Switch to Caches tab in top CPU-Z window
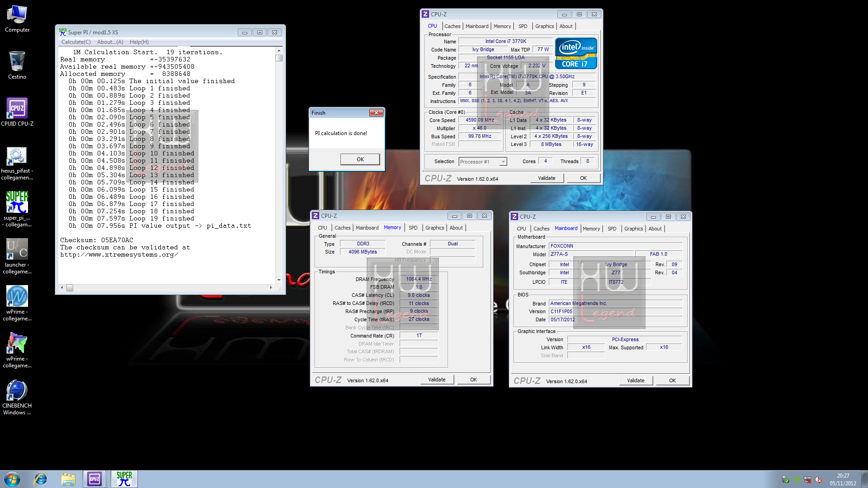The image size is (868, 488). tap(452, 26)
